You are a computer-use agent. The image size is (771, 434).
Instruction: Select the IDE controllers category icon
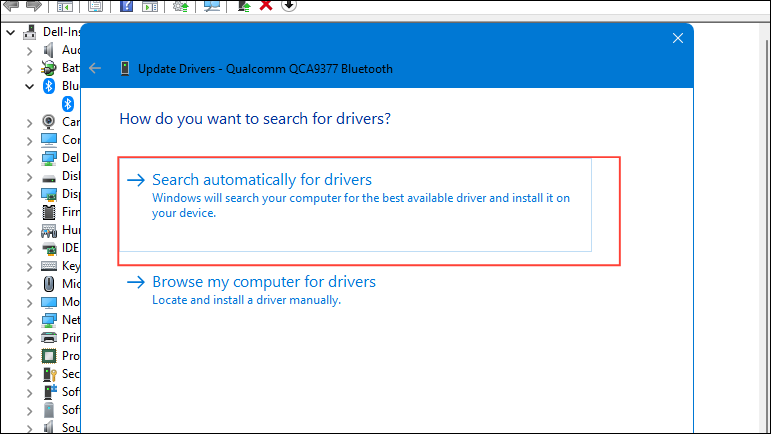tap(49, 249)
